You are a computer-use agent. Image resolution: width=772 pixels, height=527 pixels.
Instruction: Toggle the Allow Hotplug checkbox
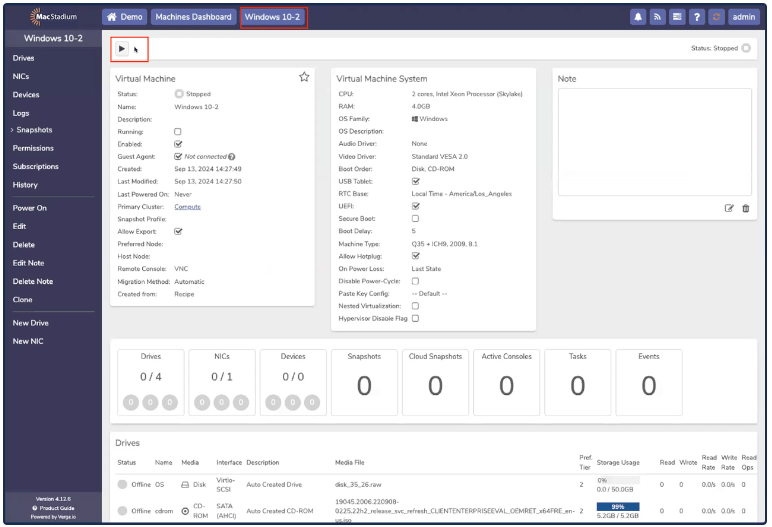[416, 256]
